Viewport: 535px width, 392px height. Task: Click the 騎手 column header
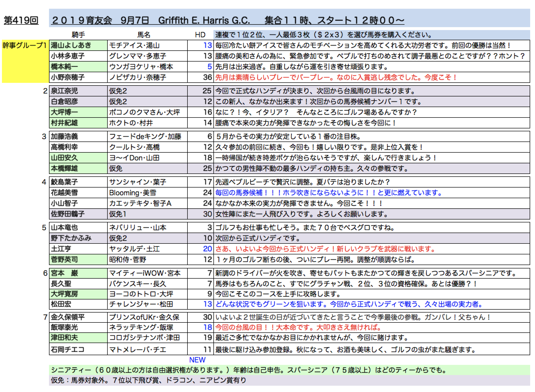78,35
